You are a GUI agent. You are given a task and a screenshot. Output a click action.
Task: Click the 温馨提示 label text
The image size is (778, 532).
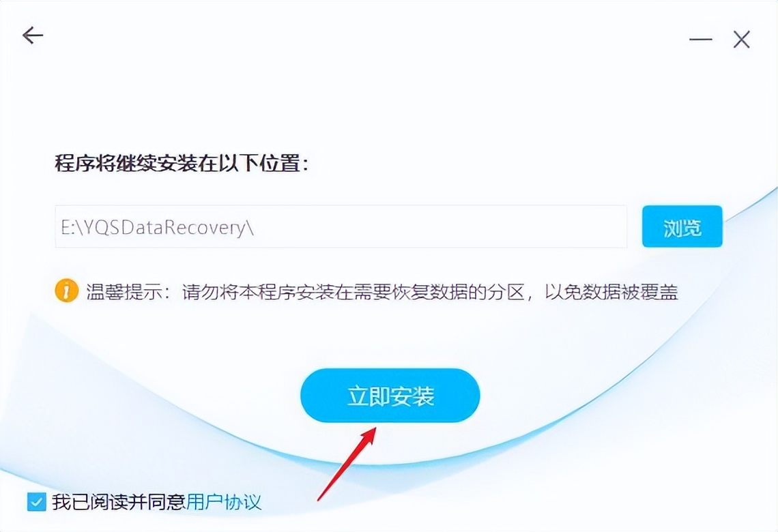[124, 291]
